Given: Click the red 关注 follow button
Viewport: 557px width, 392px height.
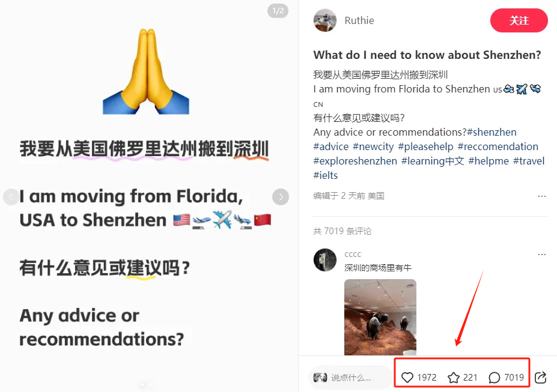Looking at the screenshot, I should 519,20.
